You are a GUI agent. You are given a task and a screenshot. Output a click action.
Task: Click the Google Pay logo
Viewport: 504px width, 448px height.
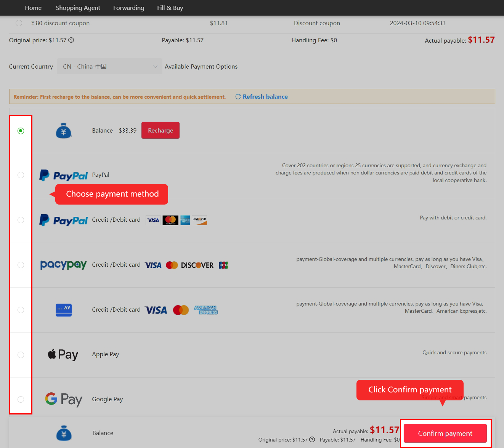[64, 400]
